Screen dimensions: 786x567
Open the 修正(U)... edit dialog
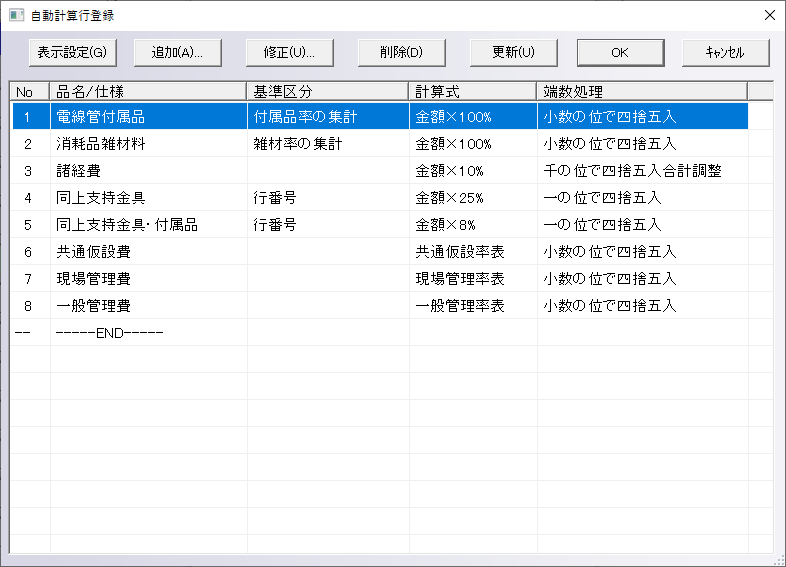click(289, 52)
